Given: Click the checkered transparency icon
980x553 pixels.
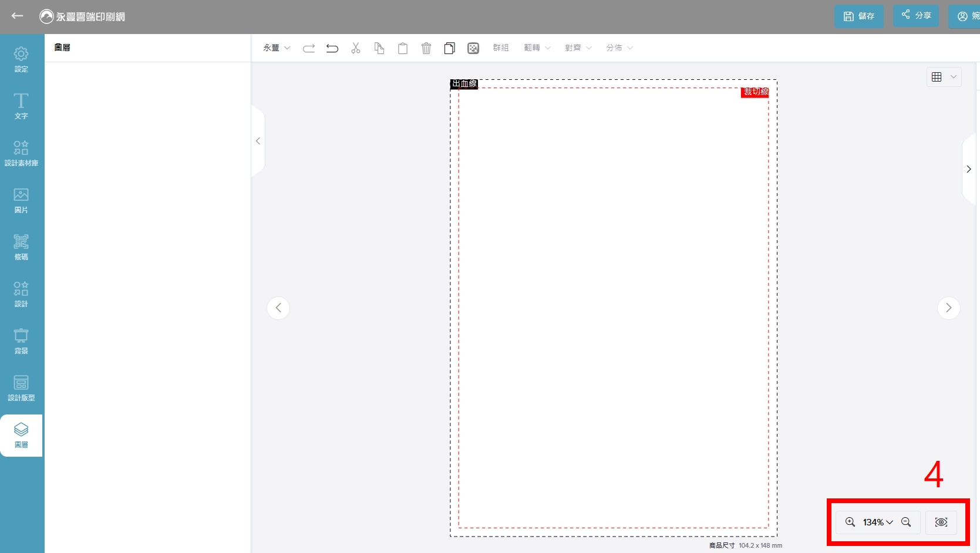Looking at the screenshot, I should [473, 48].
